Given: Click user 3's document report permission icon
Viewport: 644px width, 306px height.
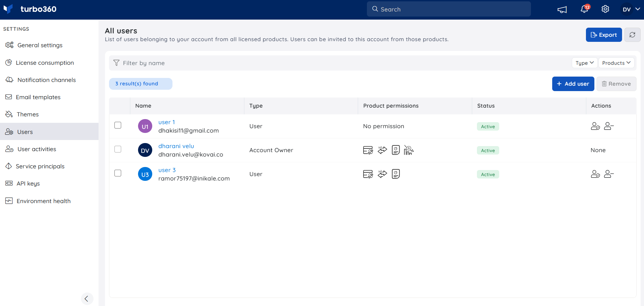Looking at the screenshot, I should (396, 174).
